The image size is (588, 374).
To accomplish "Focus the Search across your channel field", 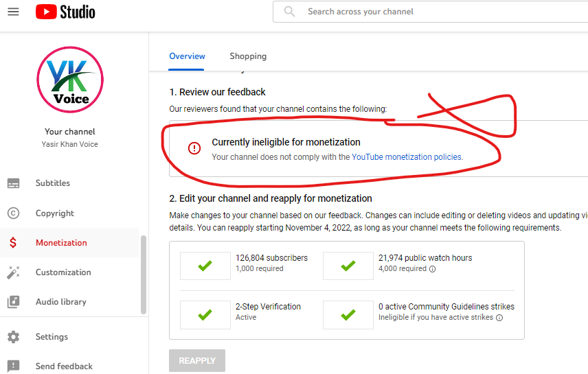I will tap(431, 12).
